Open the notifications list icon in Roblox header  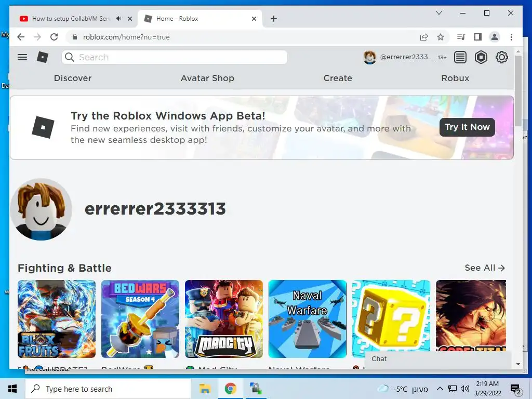[x=460, y=57]
